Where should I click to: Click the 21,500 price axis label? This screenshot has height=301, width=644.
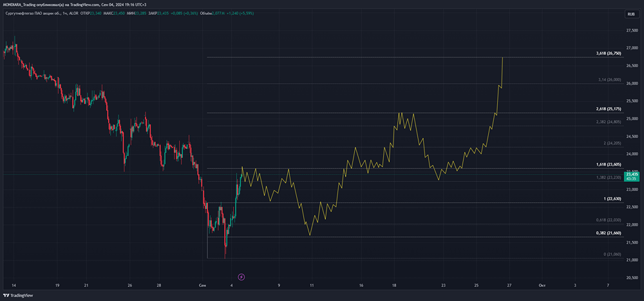632,242
